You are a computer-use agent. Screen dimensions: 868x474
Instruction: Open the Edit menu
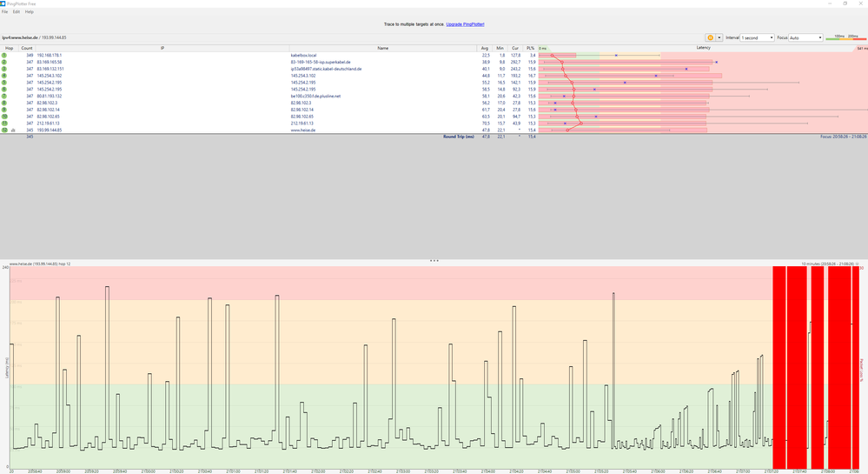pyautogui.click(x=16, y=11)
